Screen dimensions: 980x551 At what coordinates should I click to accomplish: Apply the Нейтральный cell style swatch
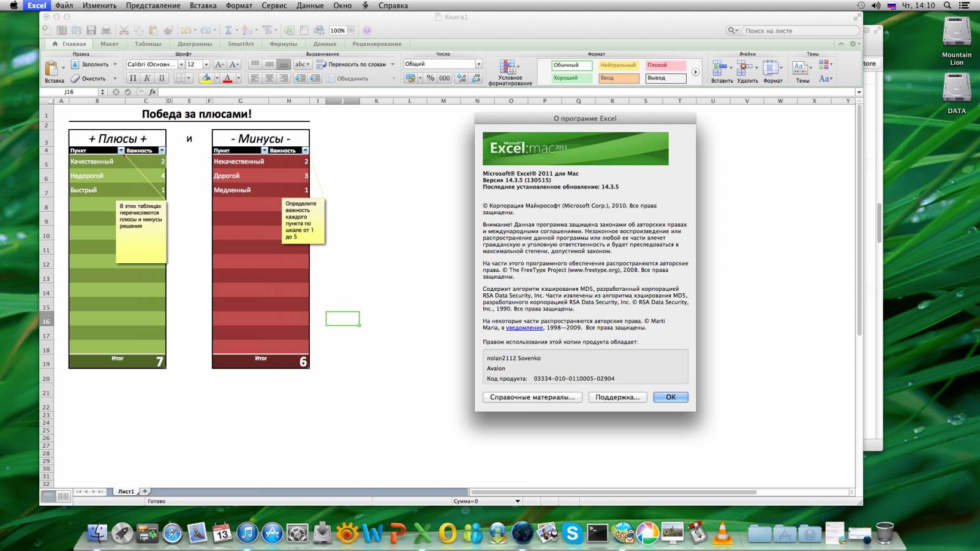619,65
